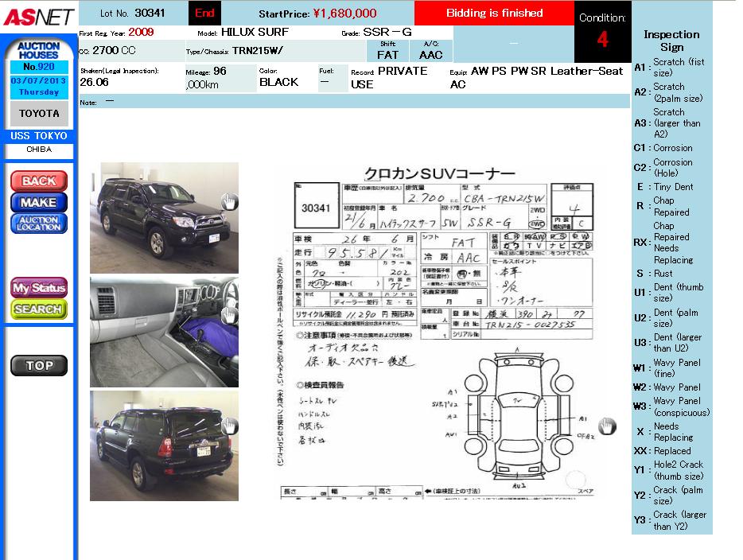743x560 pixels.
Task: Select the TOYOTA make button
Action: [x=38, y=114]
